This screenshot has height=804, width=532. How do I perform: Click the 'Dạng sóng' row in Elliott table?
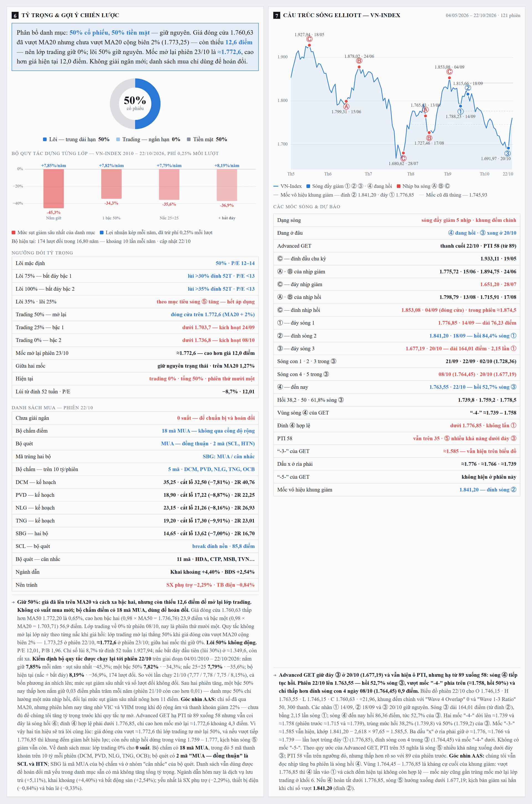[x=397, y=220]
